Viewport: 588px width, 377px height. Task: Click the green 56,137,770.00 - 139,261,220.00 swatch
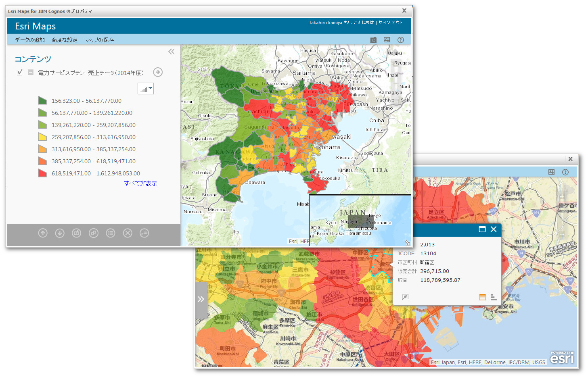[42, 112]
